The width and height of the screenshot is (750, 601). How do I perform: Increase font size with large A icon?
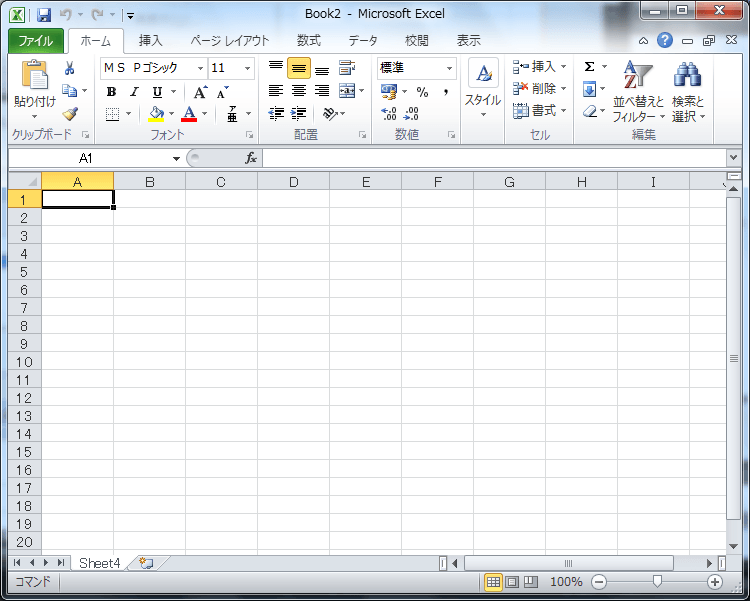(x=200, y=91)
